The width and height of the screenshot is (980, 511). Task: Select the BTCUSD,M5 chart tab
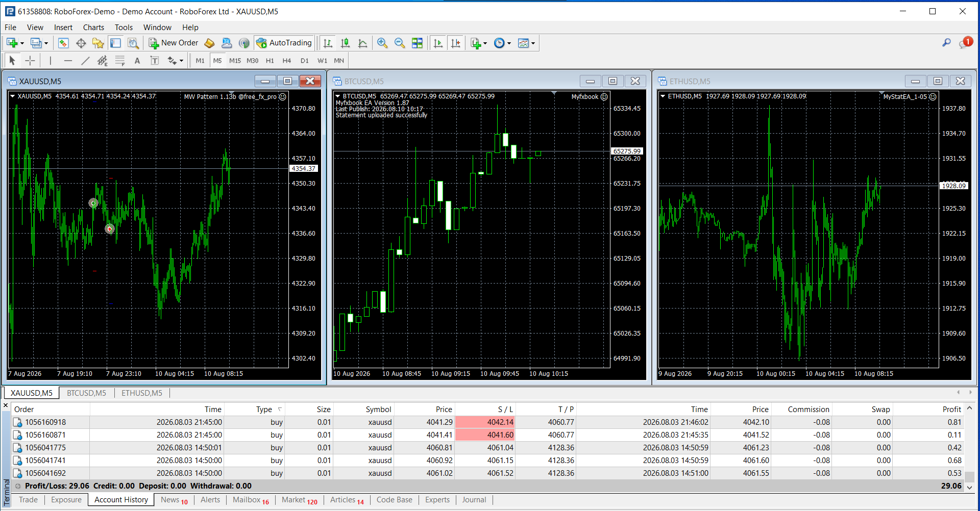(x=86, y=393)
